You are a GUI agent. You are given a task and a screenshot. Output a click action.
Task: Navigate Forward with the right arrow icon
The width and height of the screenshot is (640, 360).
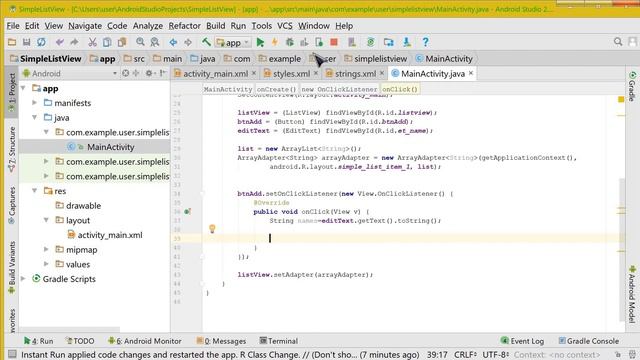(188, 42)
